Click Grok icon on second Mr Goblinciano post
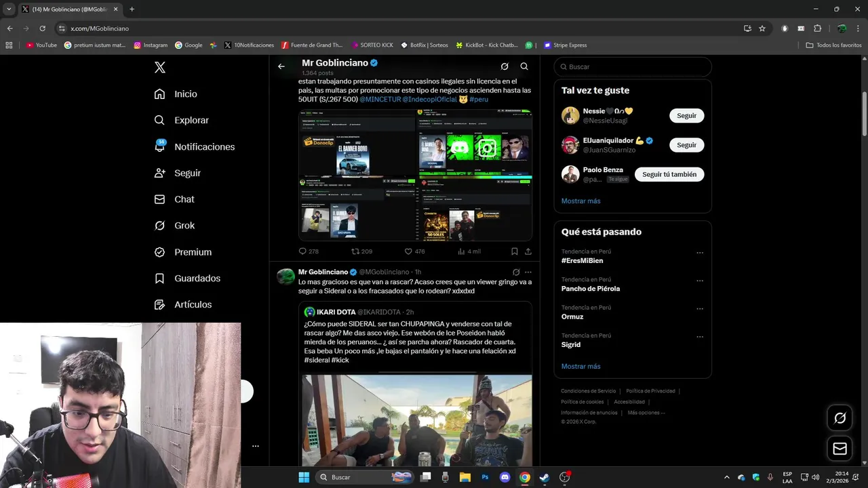Screen dimensions: 868x488 tap(516, 272)
